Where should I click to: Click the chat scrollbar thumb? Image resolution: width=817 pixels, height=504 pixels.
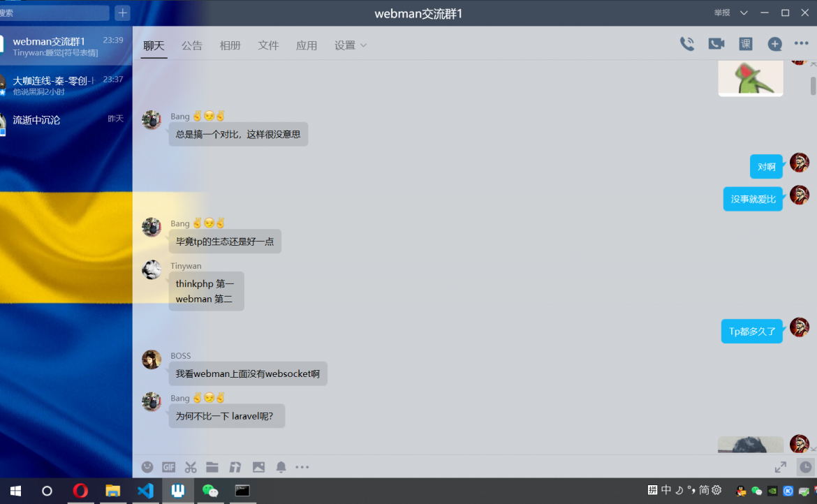[813, 86]
